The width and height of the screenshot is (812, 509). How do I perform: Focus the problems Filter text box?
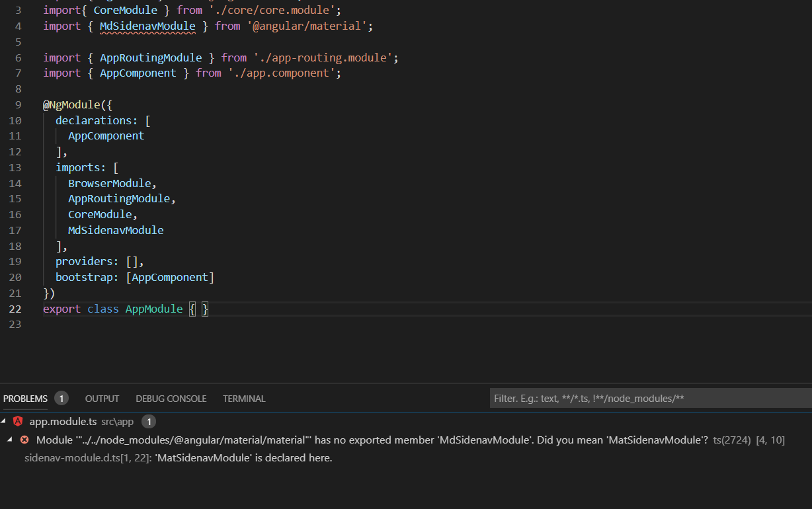[x=651, y=398]
